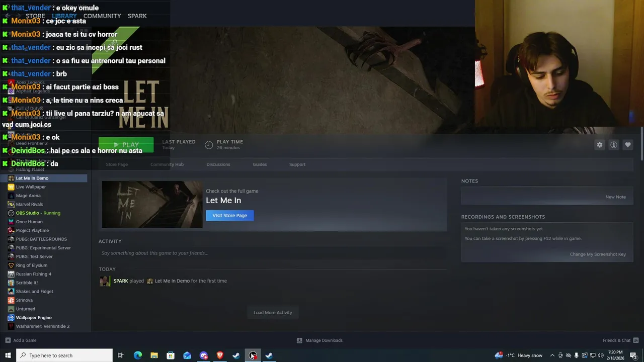The image size is (644, 362).
Task: Open the weather Heavy snow widget
Action: point(519,355)
